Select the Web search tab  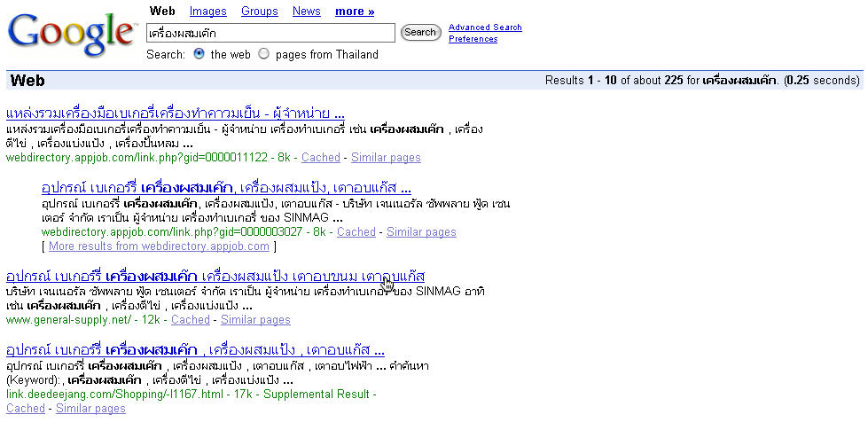coord(162,11)
